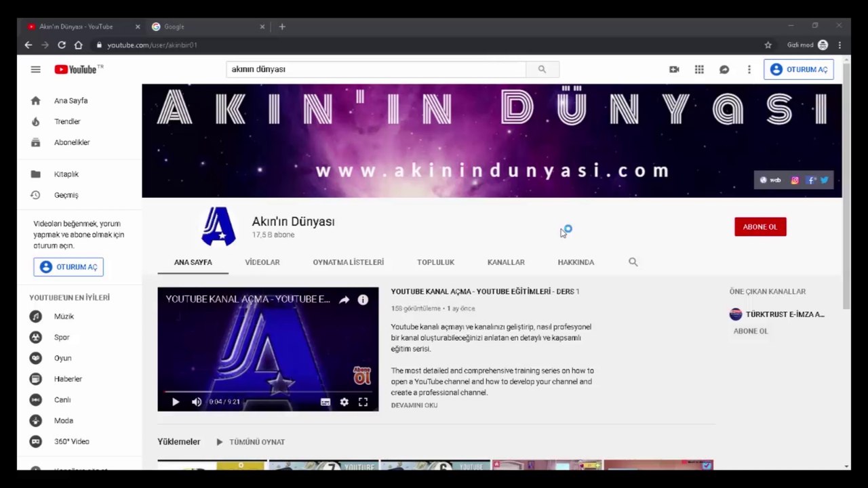The width and height of the screenshot is (868, 488).
Task: Open the YouTube apps grid icon
Action: click(x=699, y=69)
